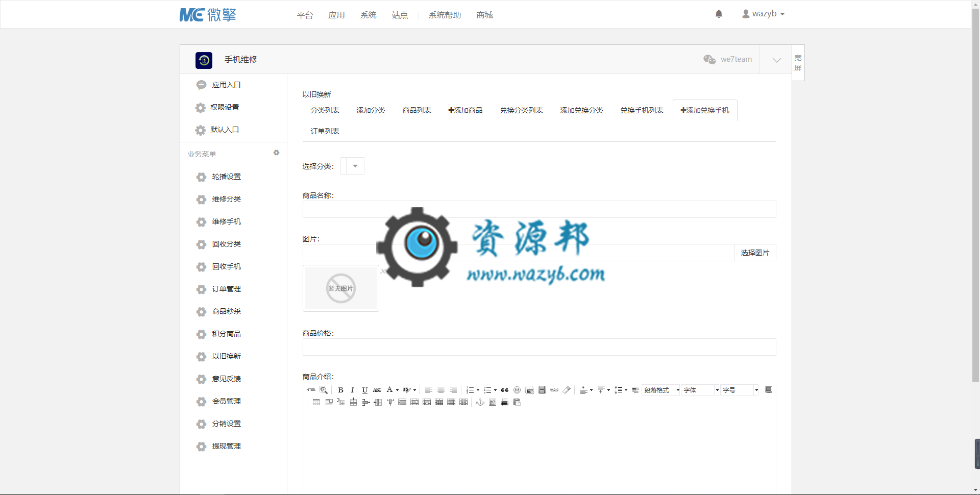Clear formatting with eraser icon
Viewport: 980px width, 495px height.
pos(567,390)
